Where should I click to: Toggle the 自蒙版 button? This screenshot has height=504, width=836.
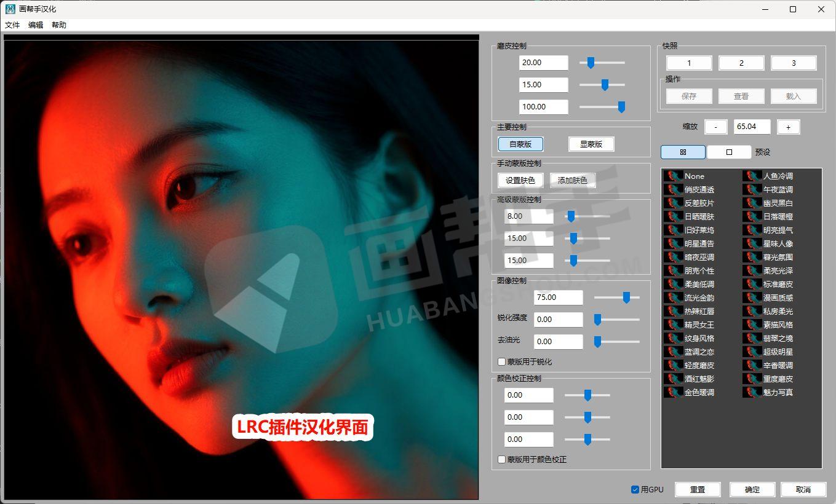click(x=520, y=144)
